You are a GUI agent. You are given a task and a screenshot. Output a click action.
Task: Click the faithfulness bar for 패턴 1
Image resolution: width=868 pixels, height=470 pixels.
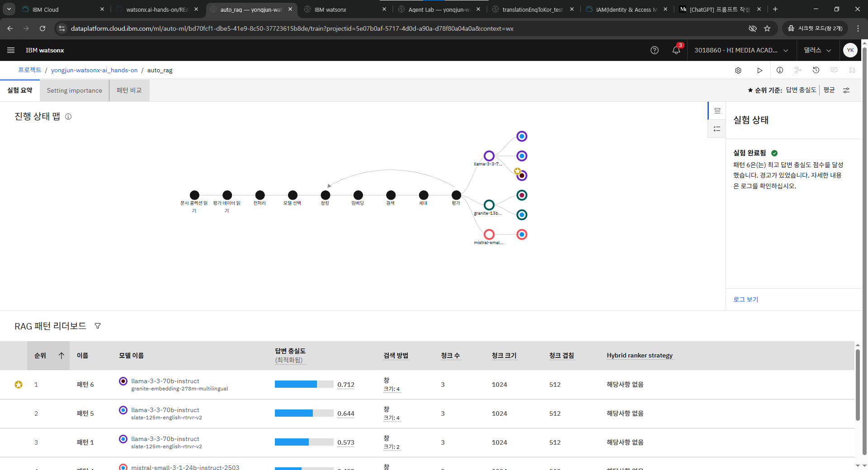click(x=304, y=442)
